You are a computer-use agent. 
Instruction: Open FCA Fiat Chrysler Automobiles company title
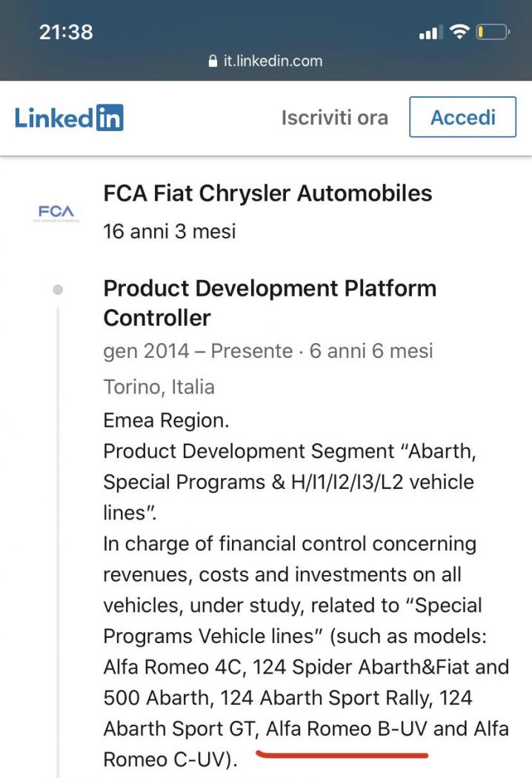[267, 193]
